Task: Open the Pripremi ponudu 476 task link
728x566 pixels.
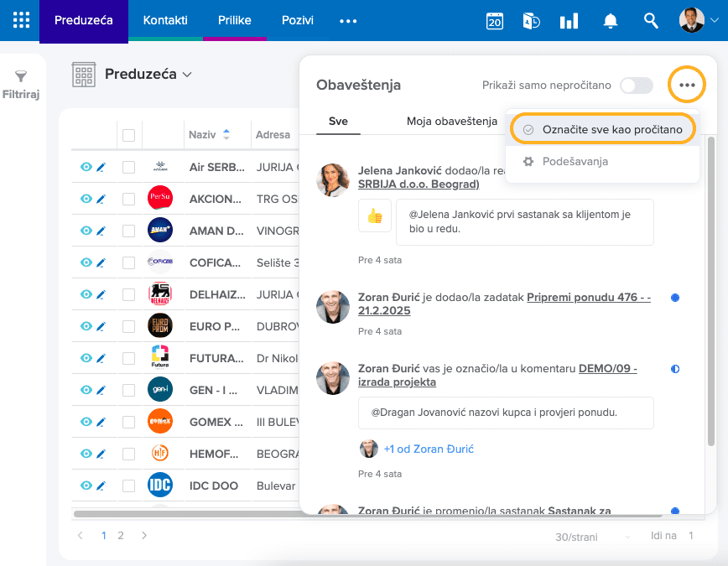Action: click(x=504, y=304)
